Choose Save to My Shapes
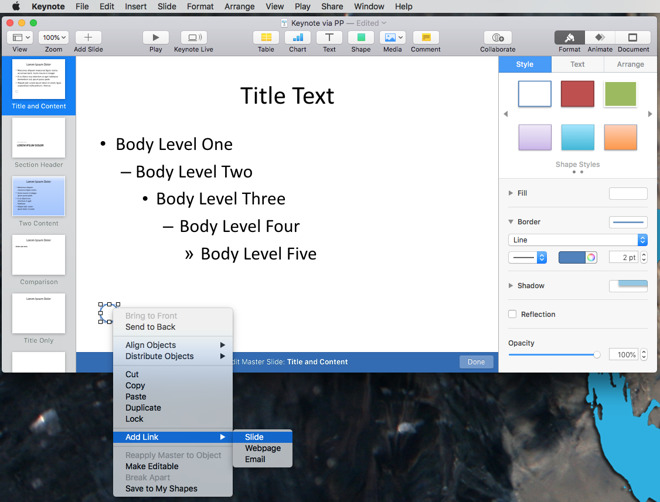Viewport: 660px width, 502px height. tap(173, 488)
